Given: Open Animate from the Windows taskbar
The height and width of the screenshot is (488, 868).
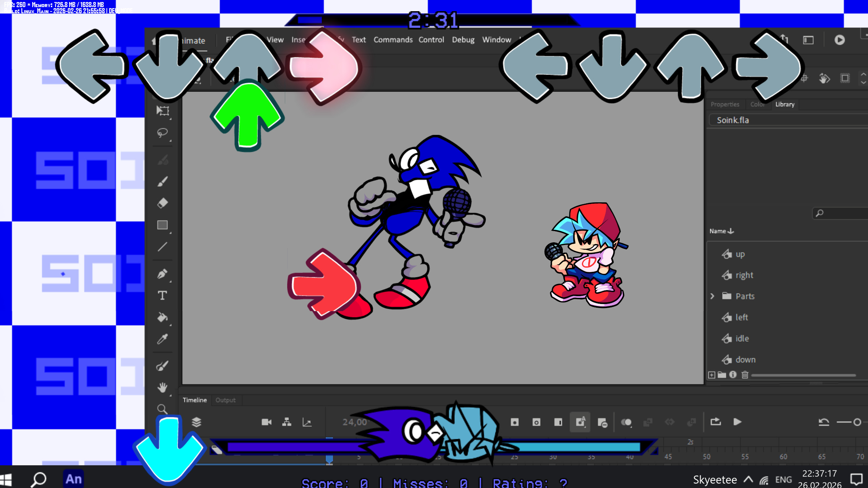Looking at the screenshot, I should [x=74, y=479].
